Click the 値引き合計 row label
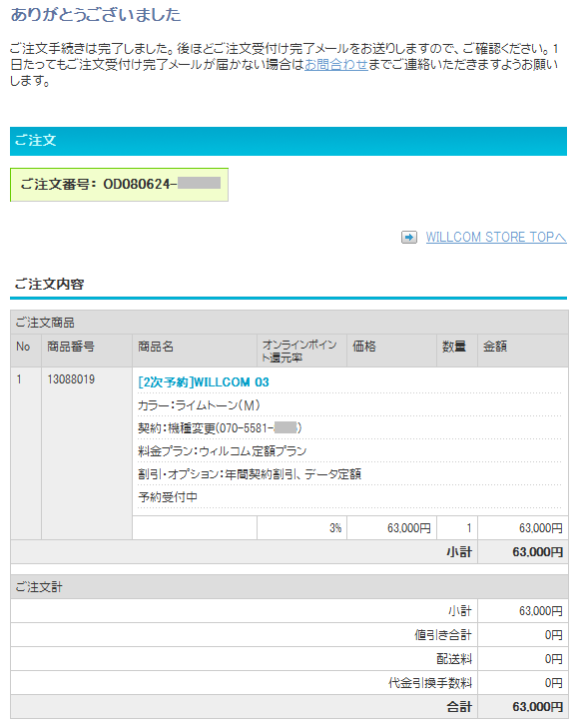The image size is (576, 728). coord(443,635)
